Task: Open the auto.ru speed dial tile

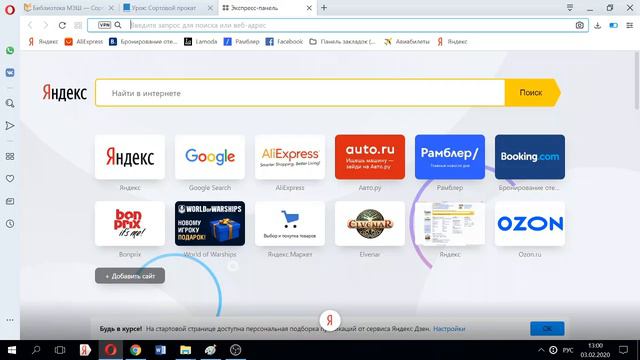Action: (370, 157)
